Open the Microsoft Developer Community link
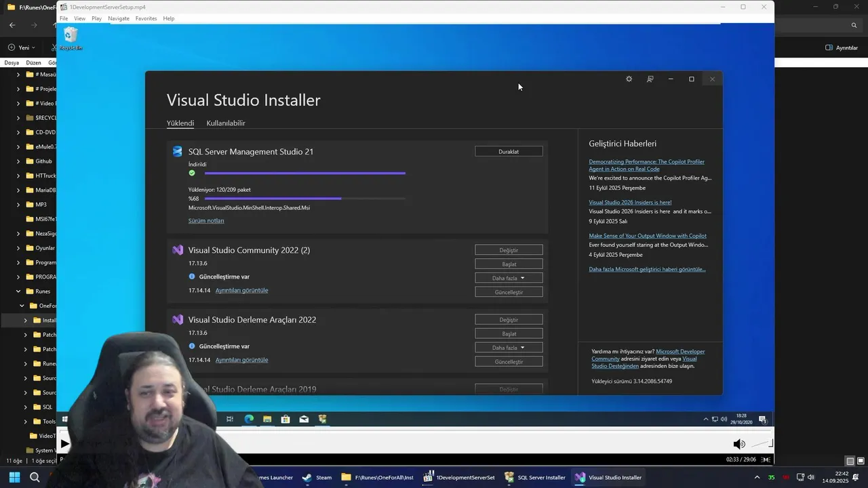The image size is (868, 488). click(x=648, y=355)
